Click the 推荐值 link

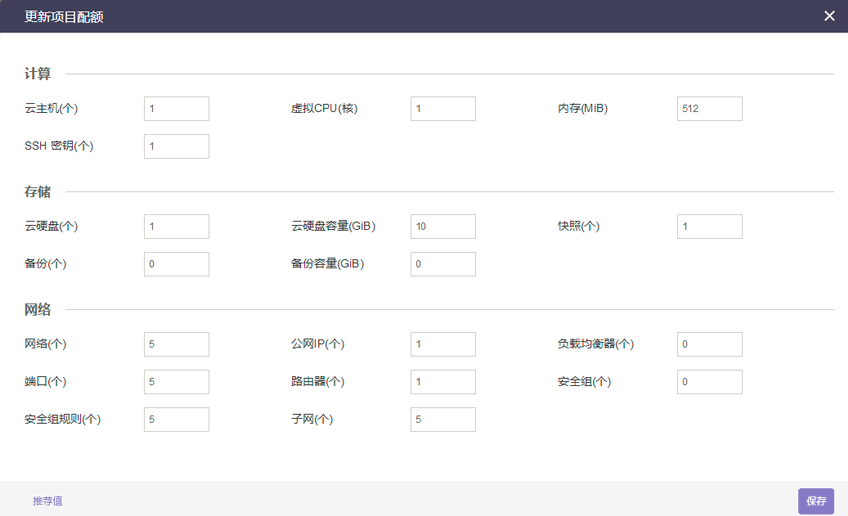[x=47, y=501]
